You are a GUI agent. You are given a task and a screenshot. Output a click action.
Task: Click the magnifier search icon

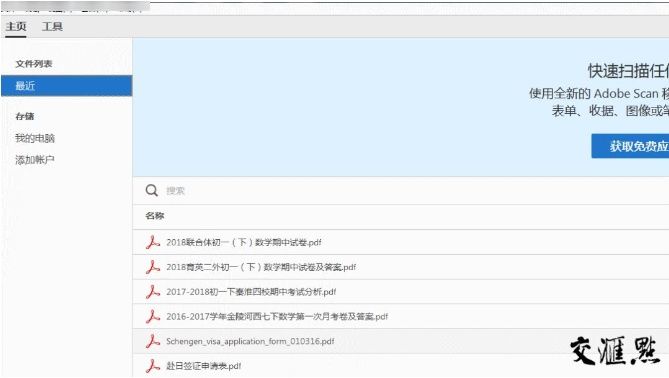tap(151, 190)
